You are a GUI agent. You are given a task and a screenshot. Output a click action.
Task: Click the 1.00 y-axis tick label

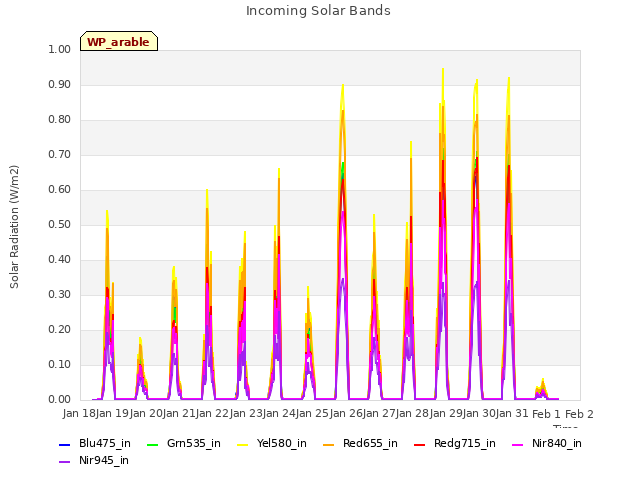pos(60,49)
